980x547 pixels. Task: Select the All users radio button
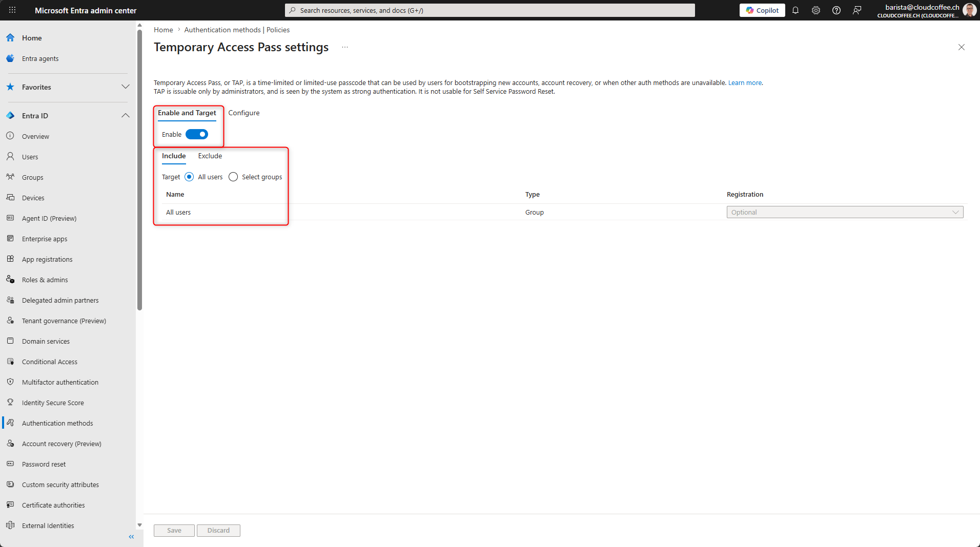[x=189, y=177]
